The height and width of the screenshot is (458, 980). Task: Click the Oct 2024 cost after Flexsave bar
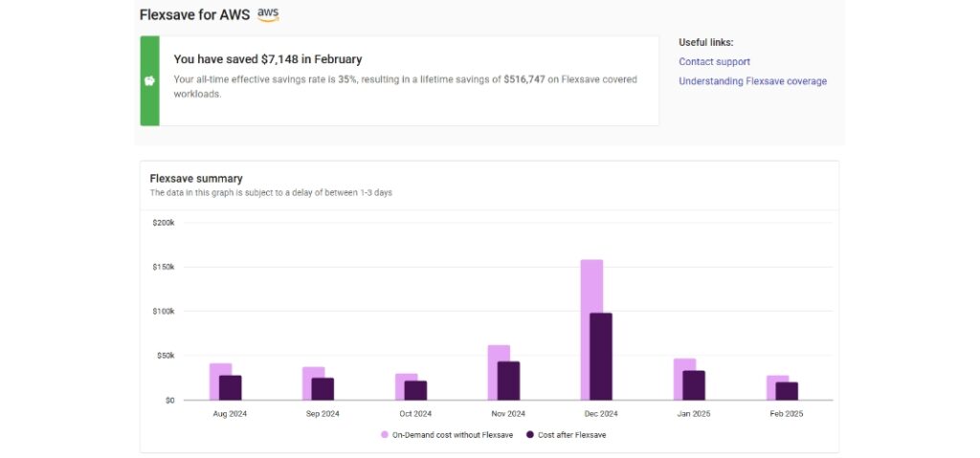[x=415, y=390]
